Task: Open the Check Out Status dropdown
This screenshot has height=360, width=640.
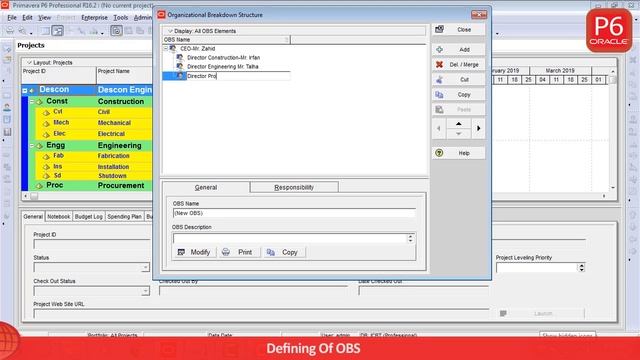Action: (145, 291)
